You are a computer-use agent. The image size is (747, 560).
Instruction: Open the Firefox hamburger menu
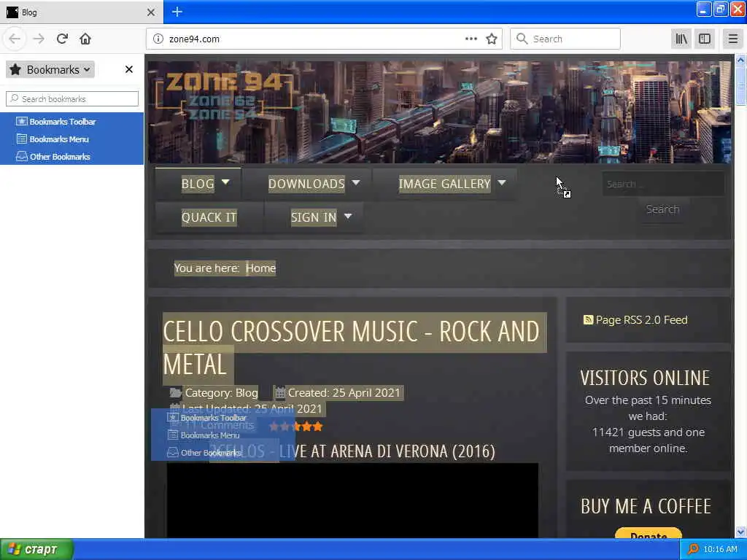(733, 39)
